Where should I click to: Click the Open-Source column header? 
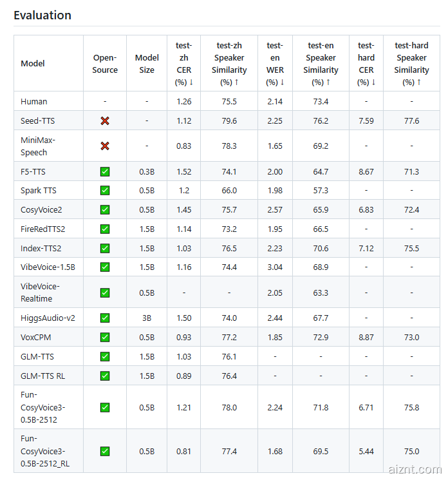105,64
